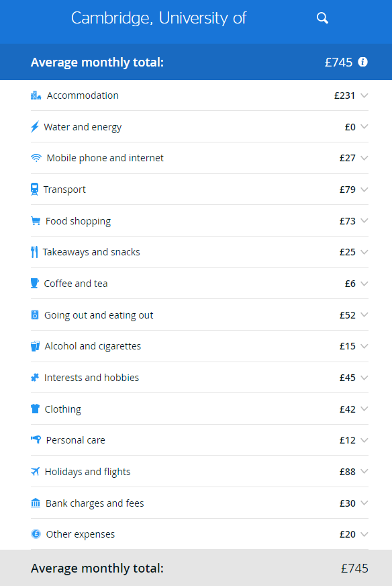Viewport: 392px width, 586px height.
Task: Select the Alcohol and cigarettes entry
Action: (x=199, y=346)
